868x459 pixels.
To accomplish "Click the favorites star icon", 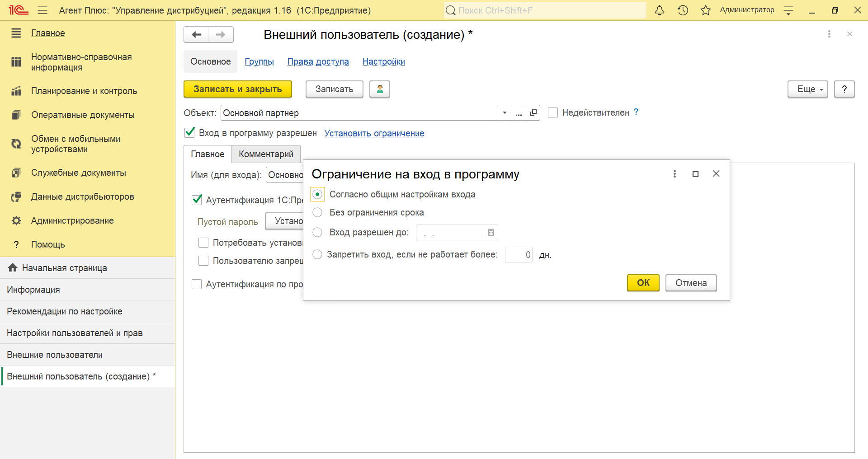I will tap(705, 10).
